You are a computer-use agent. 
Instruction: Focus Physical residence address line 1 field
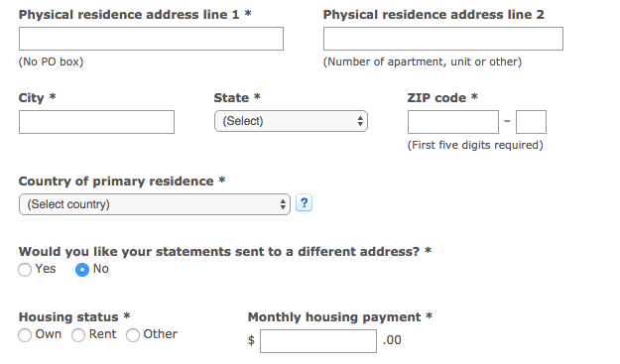(x=151, y=39)
